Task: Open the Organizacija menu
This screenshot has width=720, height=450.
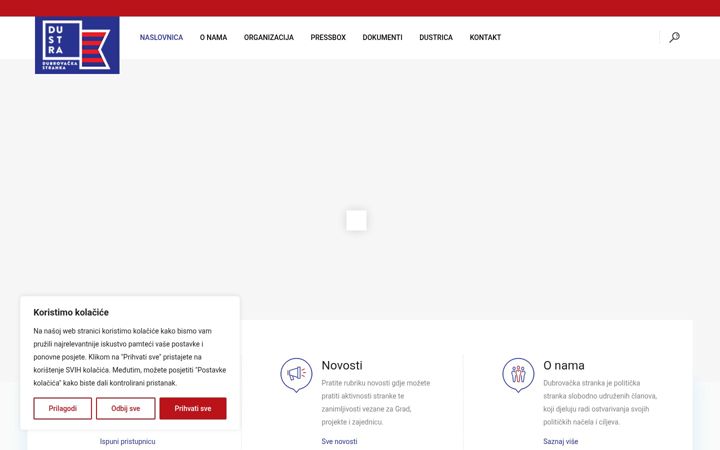Action: pos(269,37)
